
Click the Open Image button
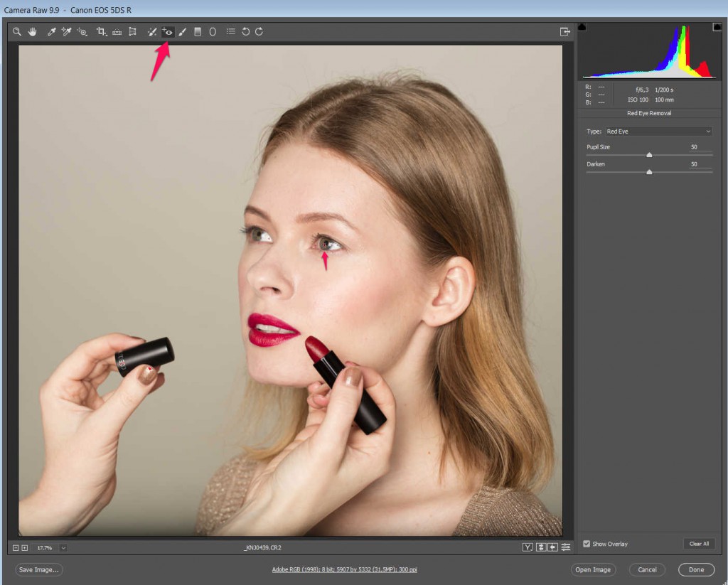click(x=593, y=570)
